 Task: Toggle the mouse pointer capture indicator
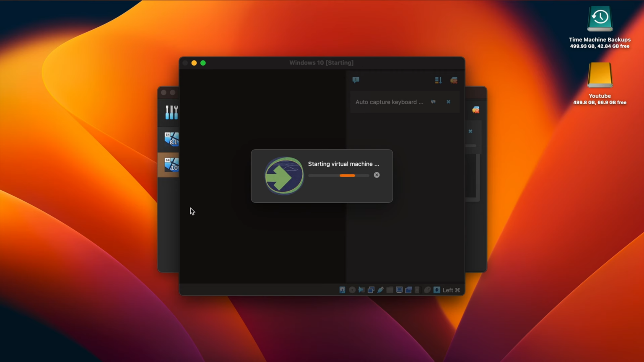point(427,290)
